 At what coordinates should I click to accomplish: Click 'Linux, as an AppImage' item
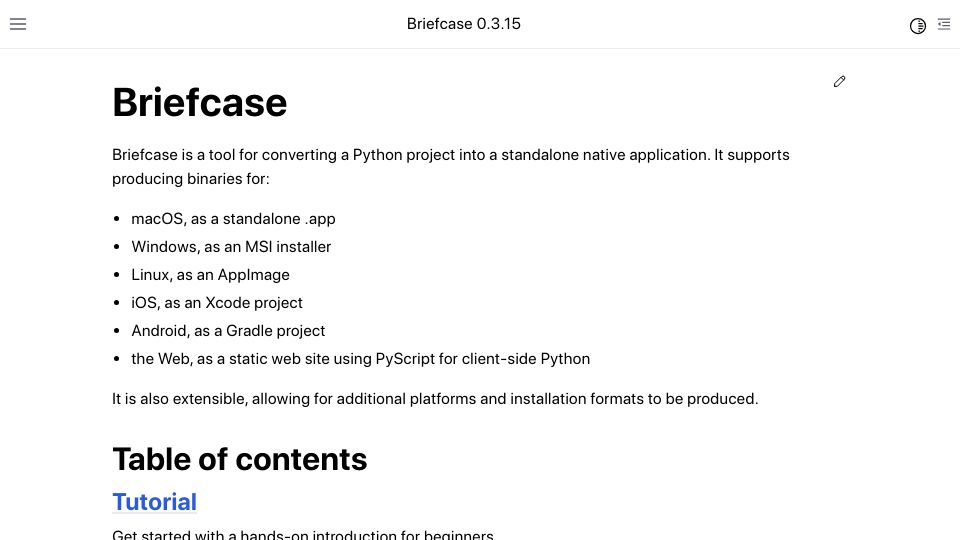coord(210,275)
